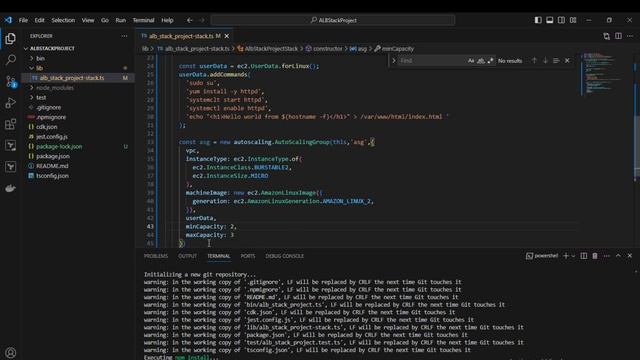
Task: Open the jest.config.js file
Action: coord(52,137)
